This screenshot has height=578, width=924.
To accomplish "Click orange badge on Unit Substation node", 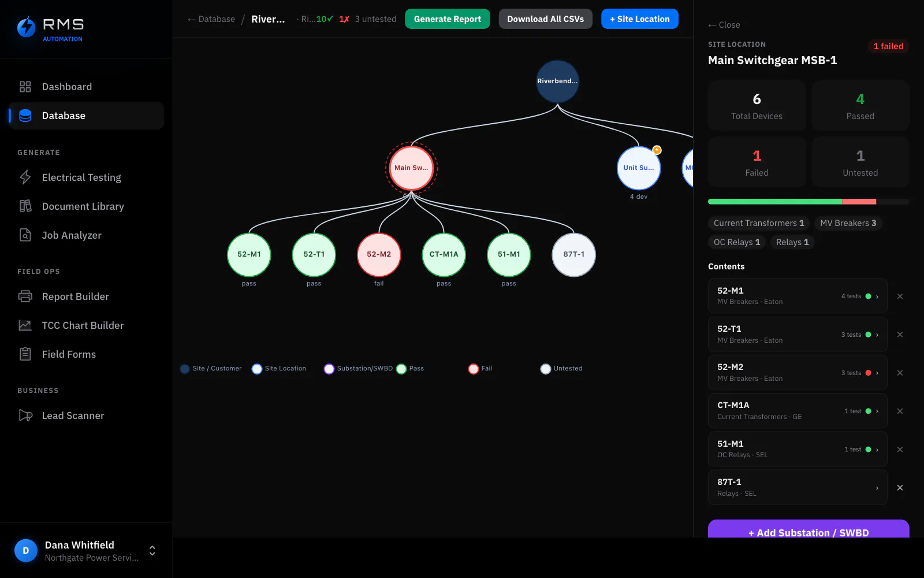I will [x=657, y=150].
